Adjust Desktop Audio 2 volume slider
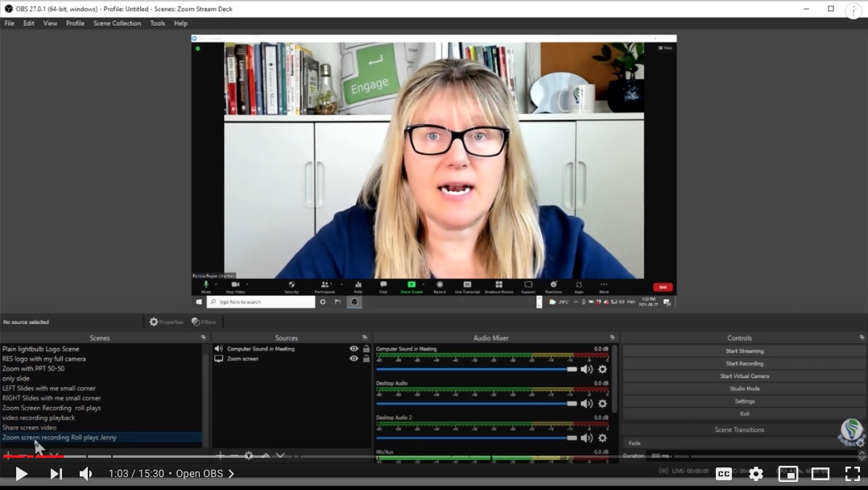Image resolution: width=868 pixels, height=490 pixels. (477, 438)
